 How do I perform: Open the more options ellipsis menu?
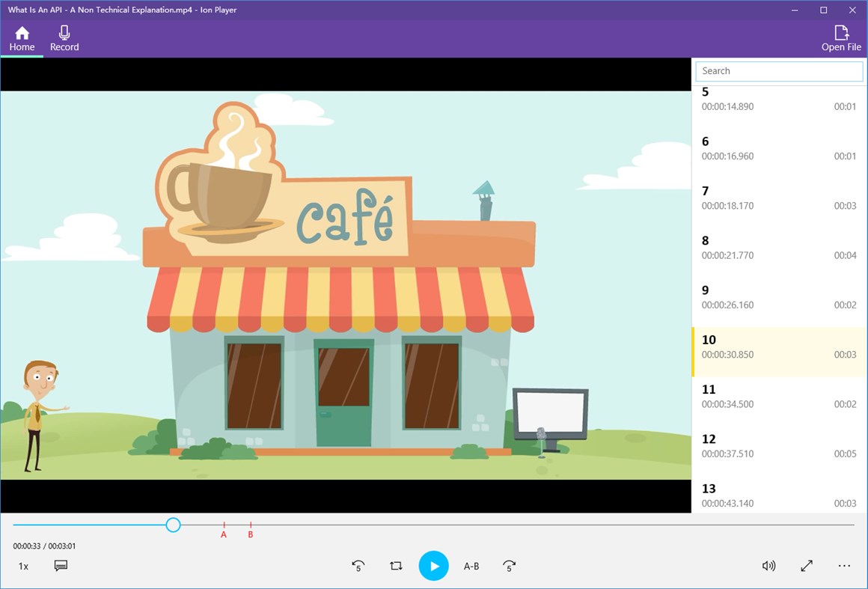pos(844,566)
